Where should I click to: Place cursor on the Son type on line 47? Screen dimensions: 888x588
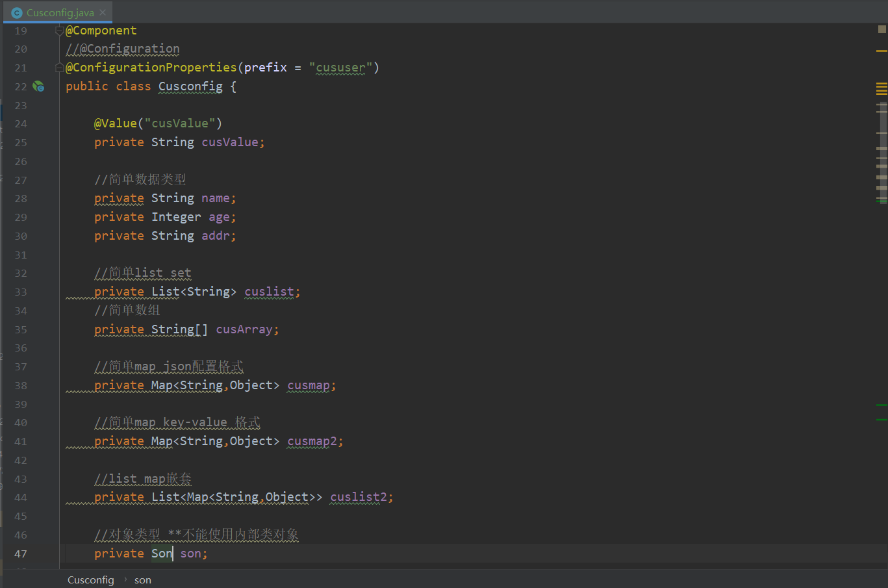coord(160,553)
